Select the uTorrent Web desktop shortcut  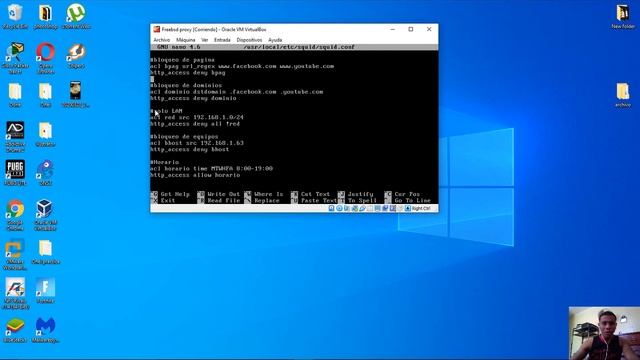[76, 16]
